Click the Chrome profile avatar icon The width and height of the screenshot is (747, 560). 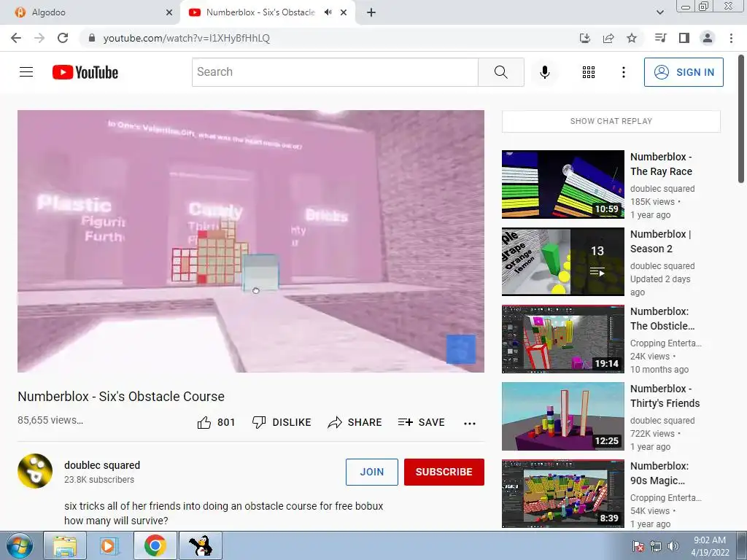click(708, 38)
